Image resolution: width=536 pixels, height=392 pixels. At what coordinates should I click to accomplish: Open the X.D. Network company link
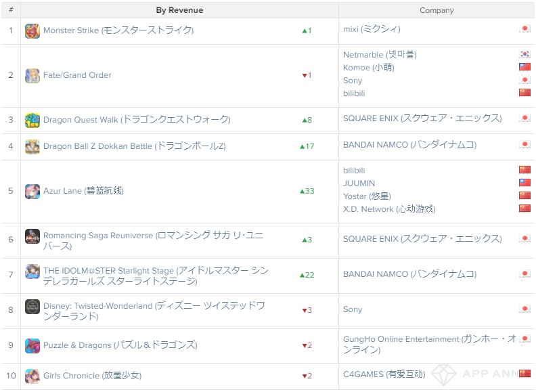coord(389,209)
